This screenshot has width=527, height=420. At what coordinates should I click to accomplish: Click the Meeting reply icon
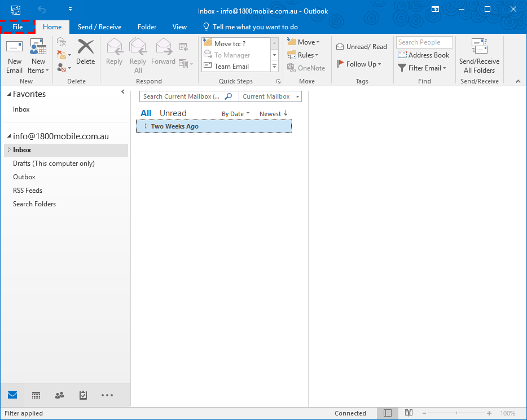(x=183, y=47)
